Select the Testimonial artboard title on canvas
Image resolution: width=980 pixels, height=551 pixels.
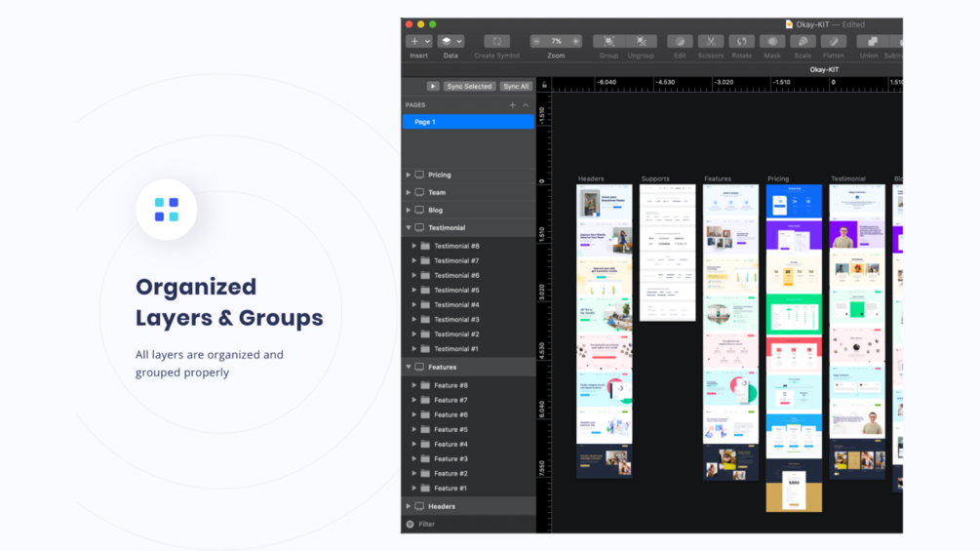(848, 178)
